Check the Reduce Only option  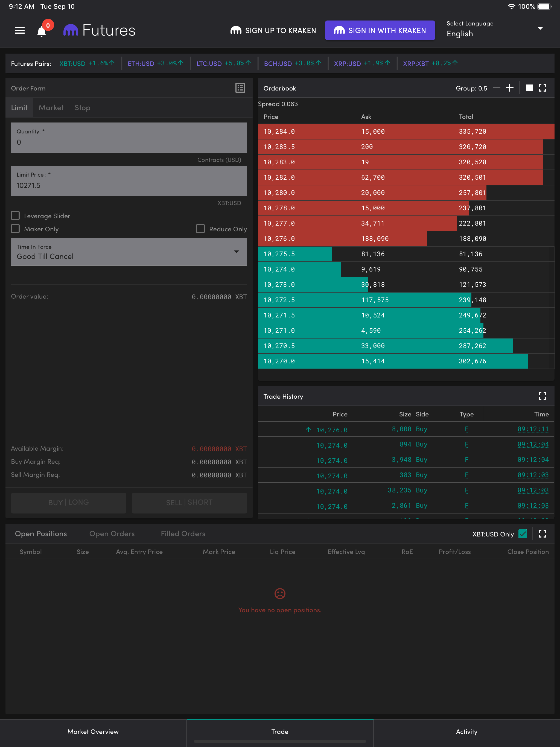[x=200, y=229]
